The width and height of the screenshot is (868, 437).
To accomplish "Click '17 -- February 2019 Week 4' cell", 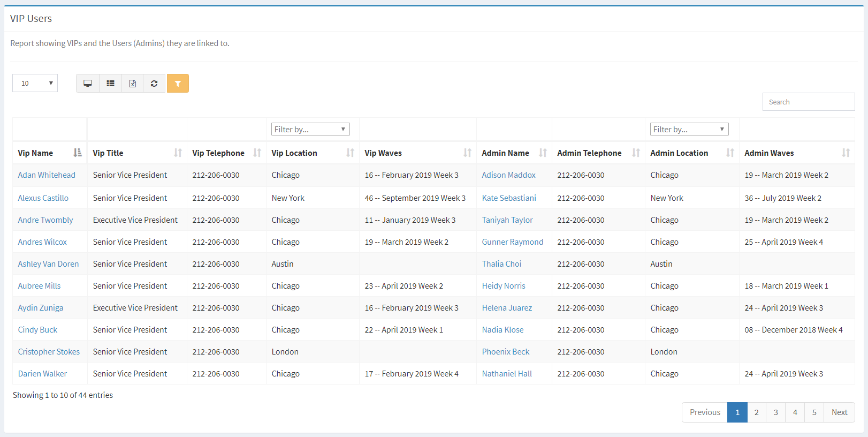I will 412,374.
